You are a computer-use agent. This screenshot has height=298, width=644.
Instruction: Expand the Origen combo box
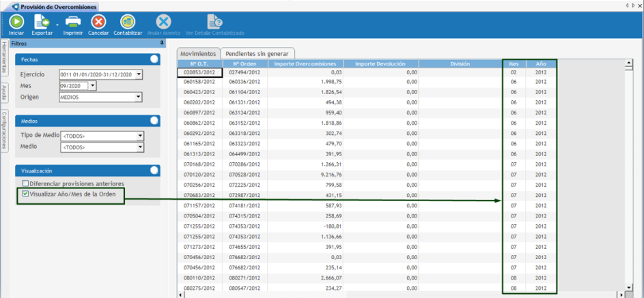139,97
